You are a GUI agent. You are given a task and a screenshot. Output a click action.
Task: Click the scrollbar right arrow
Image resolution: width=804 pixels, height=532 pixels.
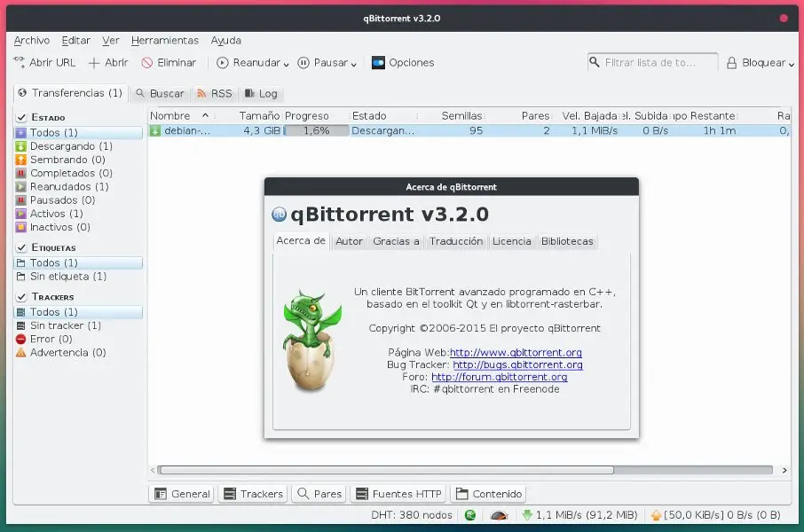(x=784, y=471)
